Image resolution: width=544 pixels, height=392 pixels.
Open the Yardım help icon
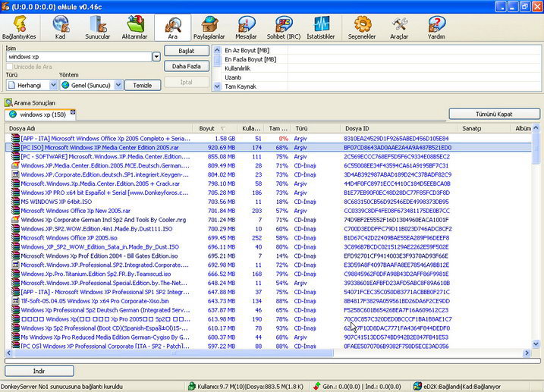[436, 24]
